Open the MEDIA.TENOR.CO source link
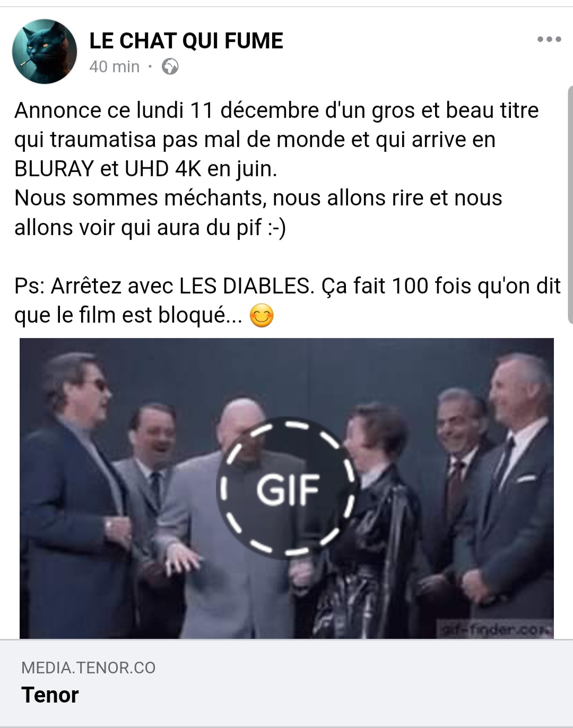This screenshot has height=728, width=573. click(x=88, y=668)
